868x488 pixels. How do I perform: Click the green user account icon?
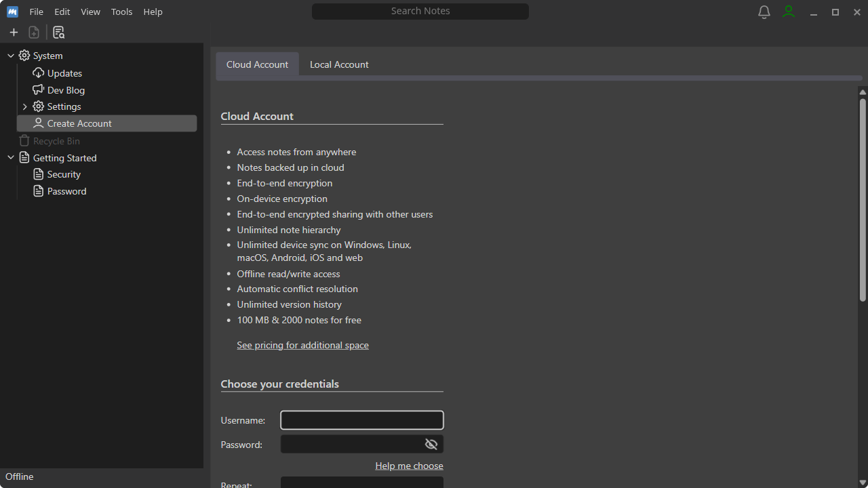click(x=789, y=12)
